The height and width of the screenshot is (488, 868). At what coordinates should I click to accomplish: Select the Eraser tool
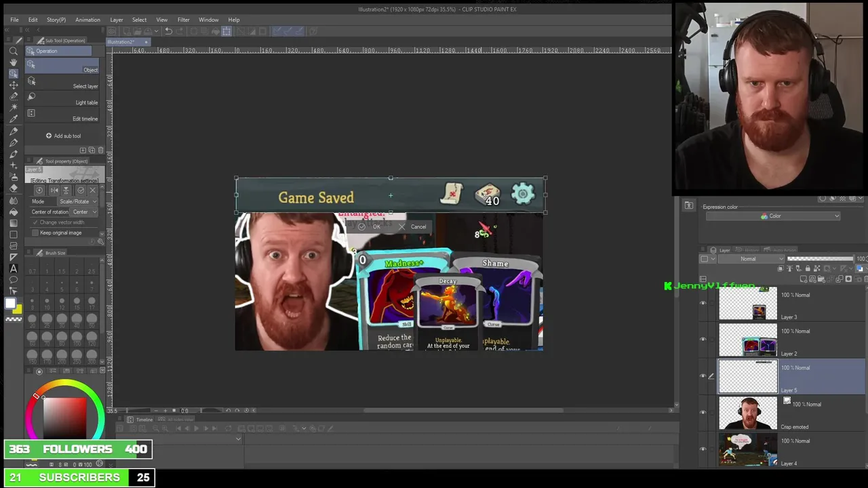coord(13,188)
